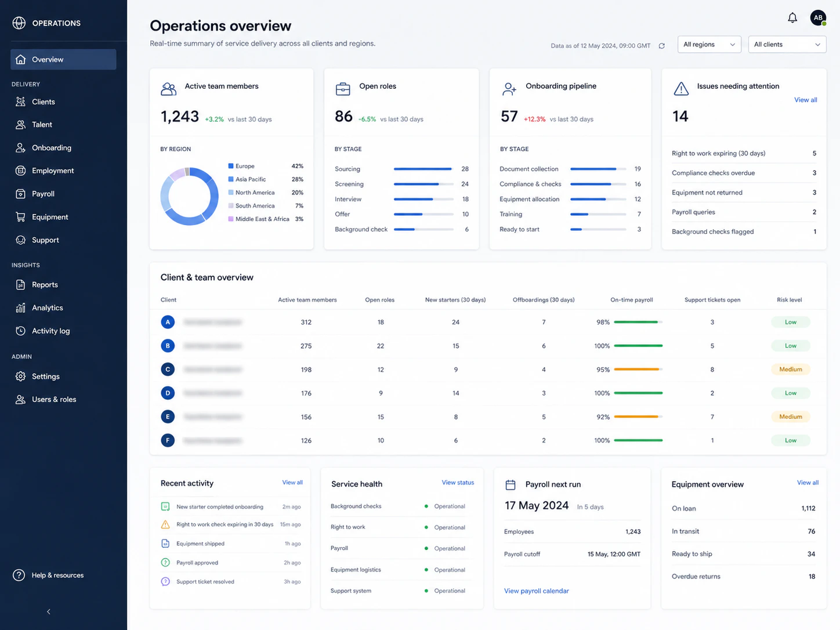Click 'Payroll approved' activity entry
This screenshot has width=840, height=630.
pyautogui.click(x=230, y=563)
